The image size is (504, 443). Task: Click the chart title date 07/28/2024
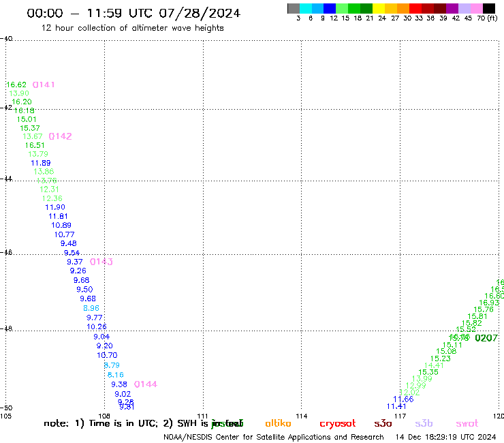click(200, 14)
